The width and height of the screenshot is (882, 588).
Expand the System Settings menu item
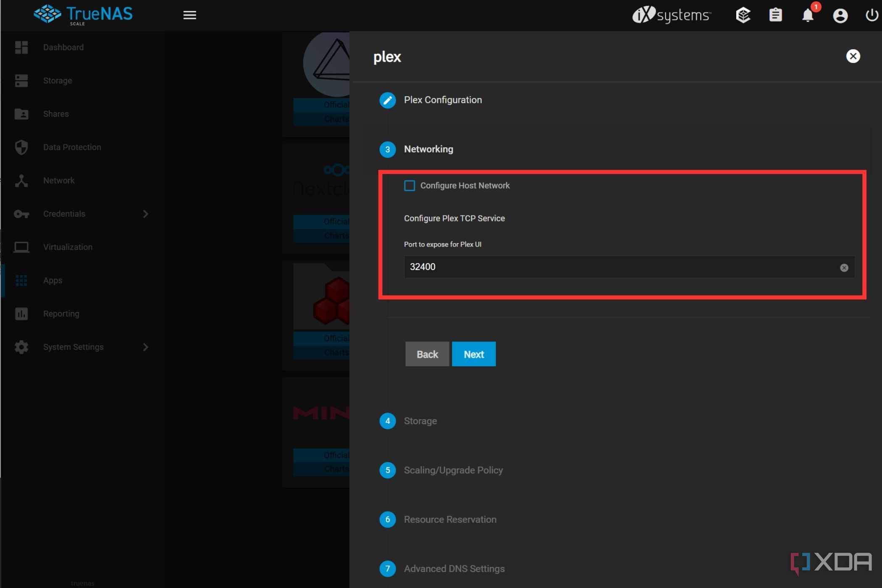(x=146, y=346)
